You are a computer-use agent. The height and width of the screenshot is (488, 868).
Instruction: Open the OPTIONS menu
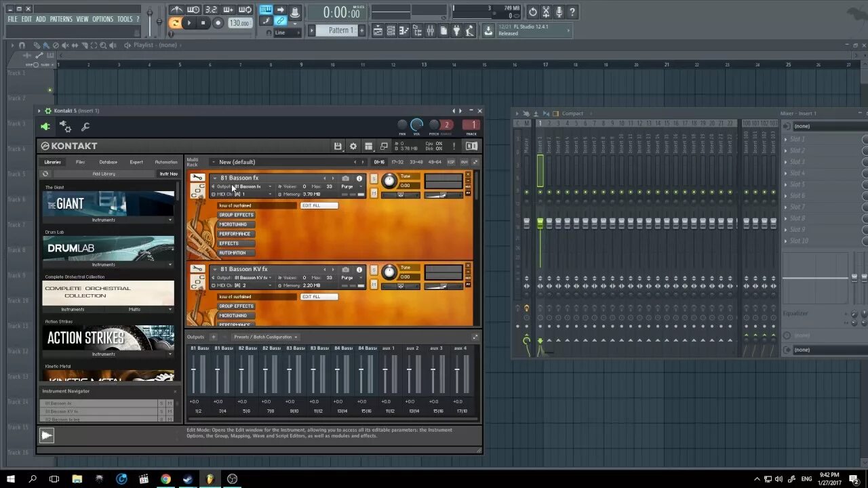tap(102, 19)
